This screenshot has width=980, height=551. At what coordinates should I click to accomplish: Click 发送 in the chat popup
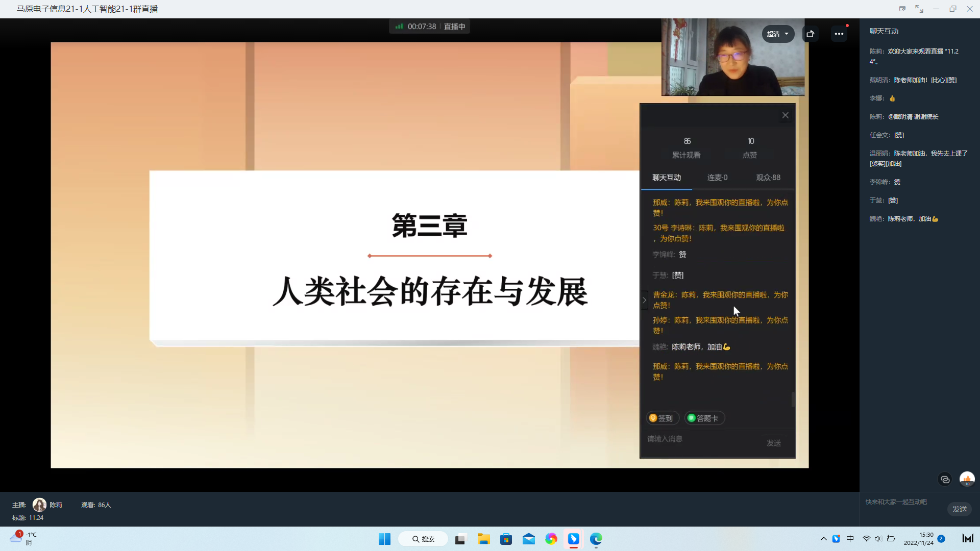[773, 443]
